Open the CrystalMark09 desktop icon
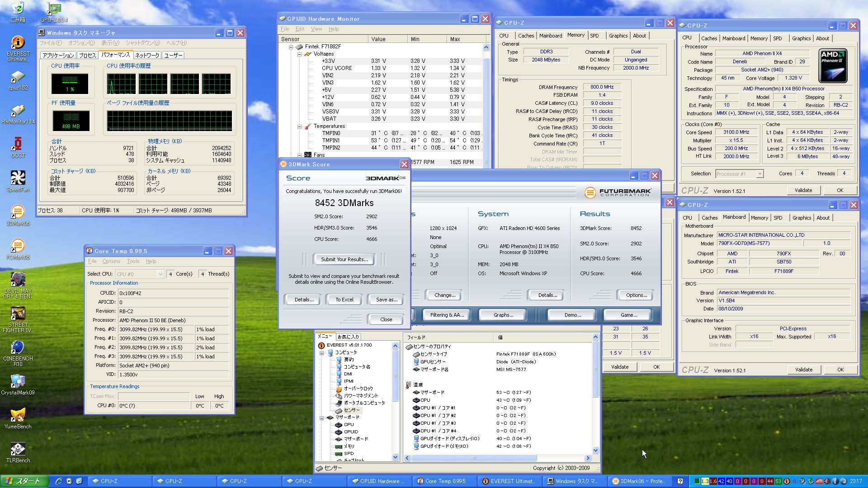The width and height of the screenshot is (868, 488). click(18, 382)
